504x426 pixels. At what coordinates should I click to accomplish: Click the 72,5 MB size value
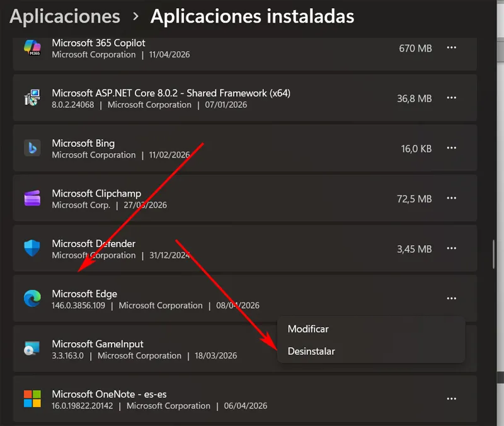[415, 199]
